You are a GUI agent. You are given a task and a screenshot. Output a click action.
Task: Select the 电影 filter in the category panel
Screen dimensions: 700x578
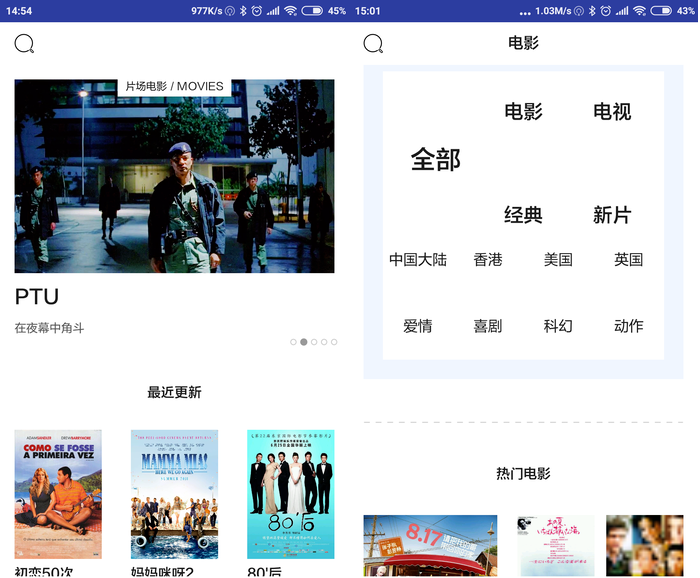point(523,112)
